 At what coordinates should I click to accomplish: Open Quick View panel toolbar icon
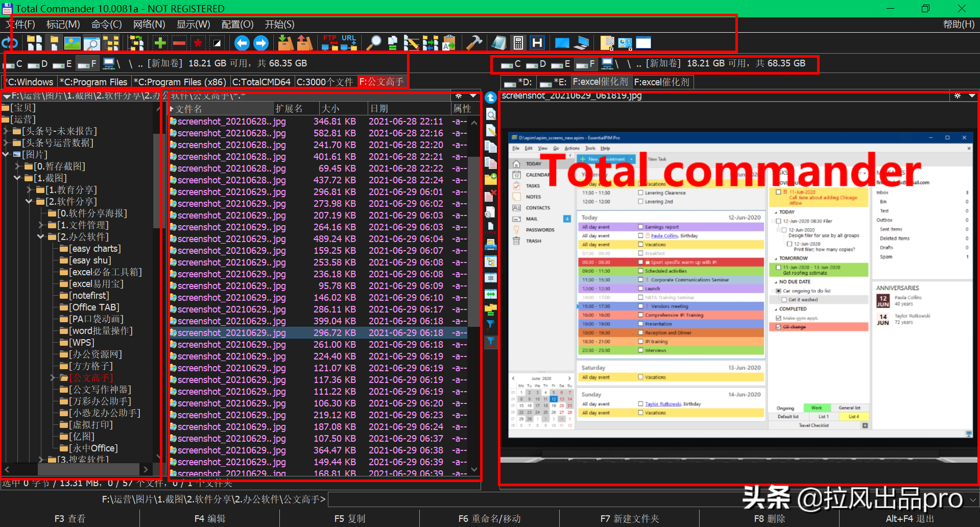coord(91,43)
